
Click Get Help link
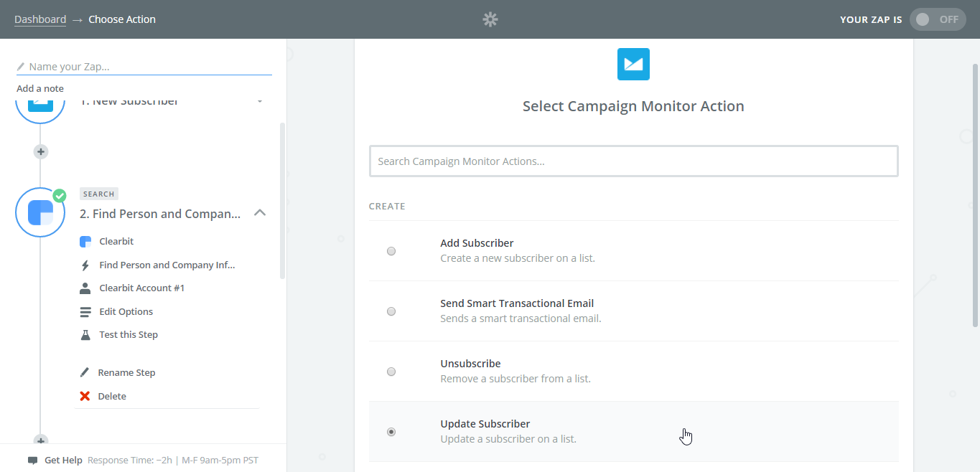(63, 461)
